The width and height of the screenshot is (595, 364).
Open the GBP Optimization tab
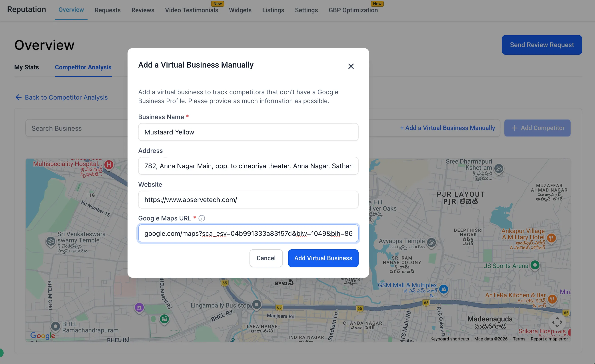pyautogui.click(x=353, y=10)
